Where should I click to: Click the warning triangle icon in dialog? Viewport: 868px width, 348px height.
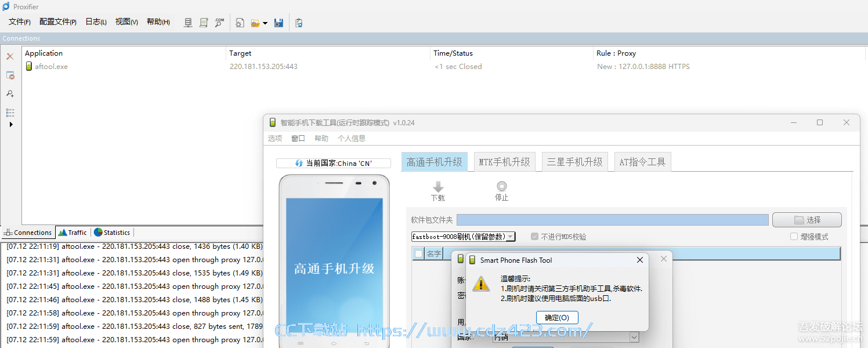[x=481, y=284]
